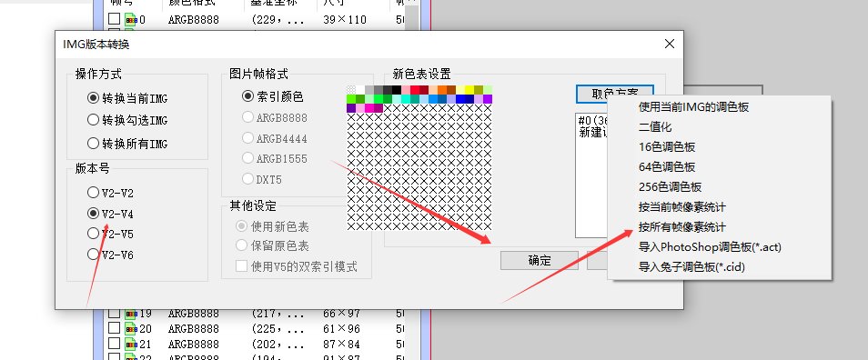Select 索引颜色 frame format
Viewport: 868px width, 360px height.
coord(273,96)
